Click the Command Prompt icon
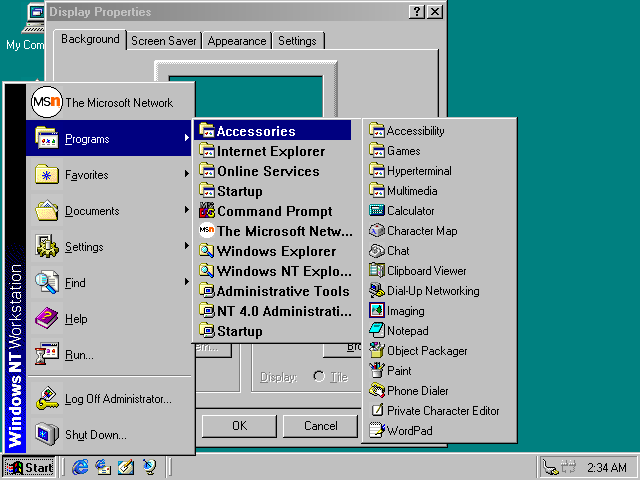This screenshot has height=480, width=640. [207, 211]
